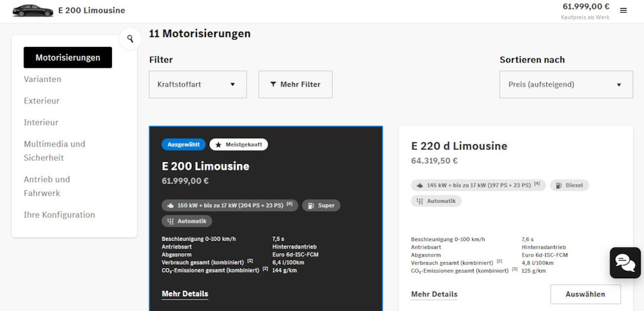Click Auswählen for E 220 d Limousine
The width and height of the screenshot is (644, 311).
pyautogui.click(x=585, y=294)
